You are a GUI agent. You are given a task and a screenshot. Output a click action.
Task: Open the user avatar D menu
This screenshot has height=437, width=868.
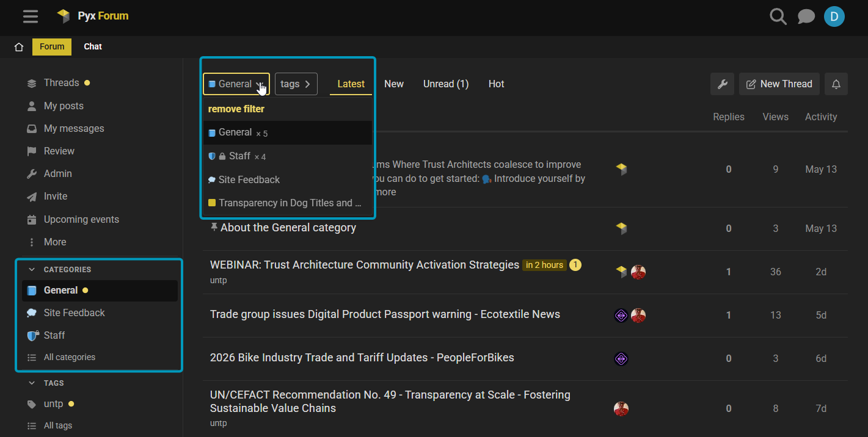point(834,16)
